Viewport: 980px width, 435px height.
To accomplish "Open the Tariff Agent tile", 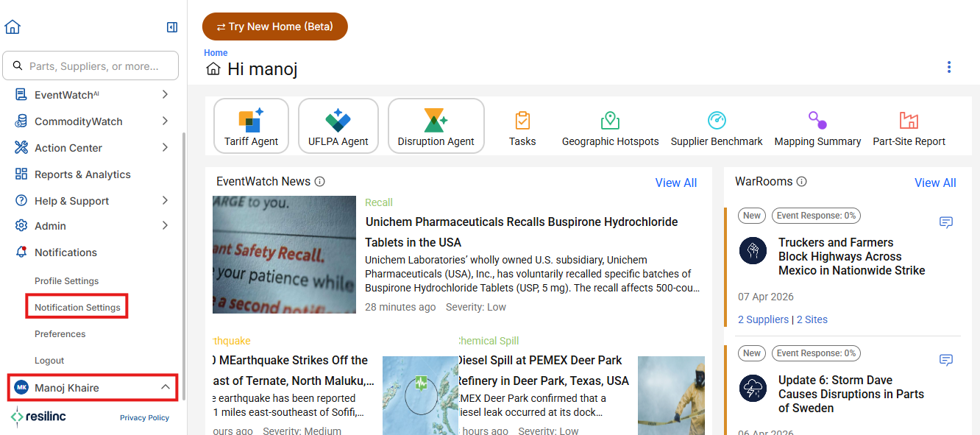I will click(x=251, y=126).
